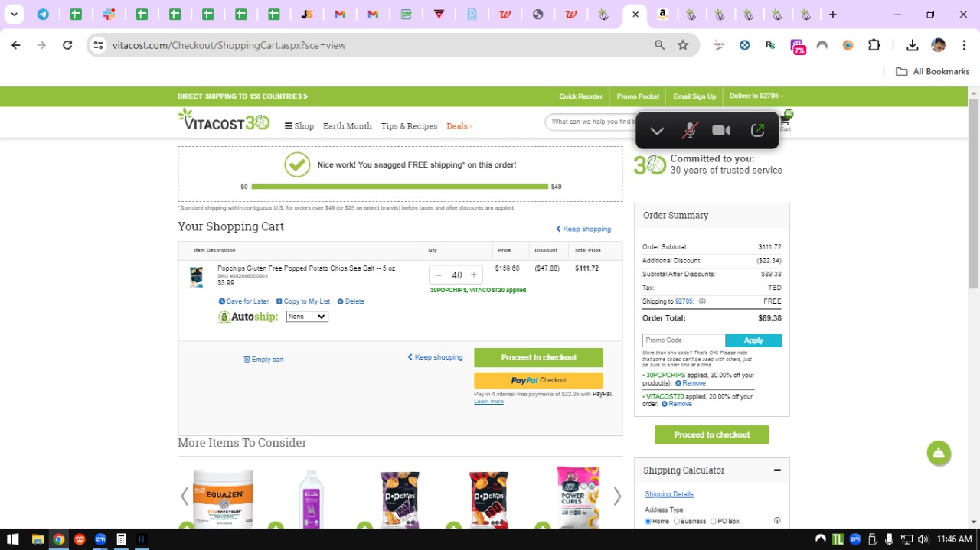
Task: Remove the 30POPCHIPS promo code
Action: click(x=691, y=383)
